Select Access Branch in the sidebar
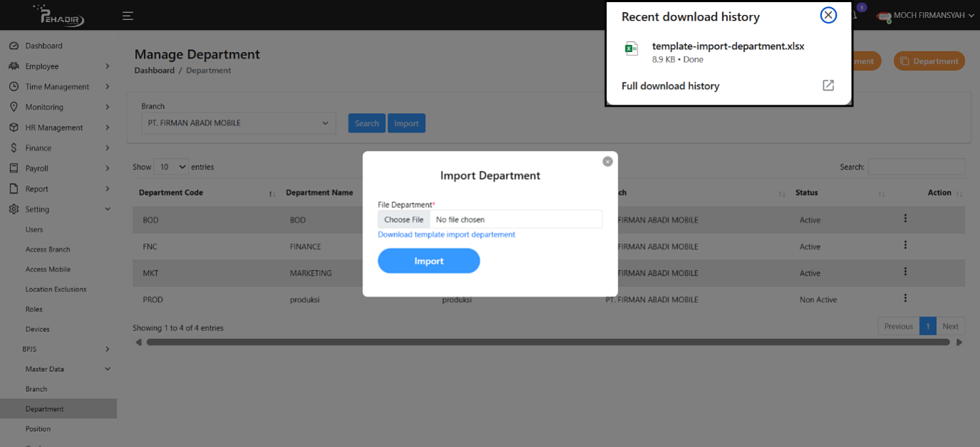 [48, 249]
